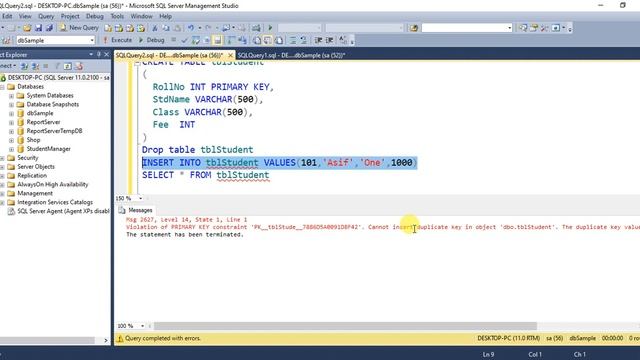Expand the ReportServer database node
The width and height of the screenshot is (640, 360).
11,123
